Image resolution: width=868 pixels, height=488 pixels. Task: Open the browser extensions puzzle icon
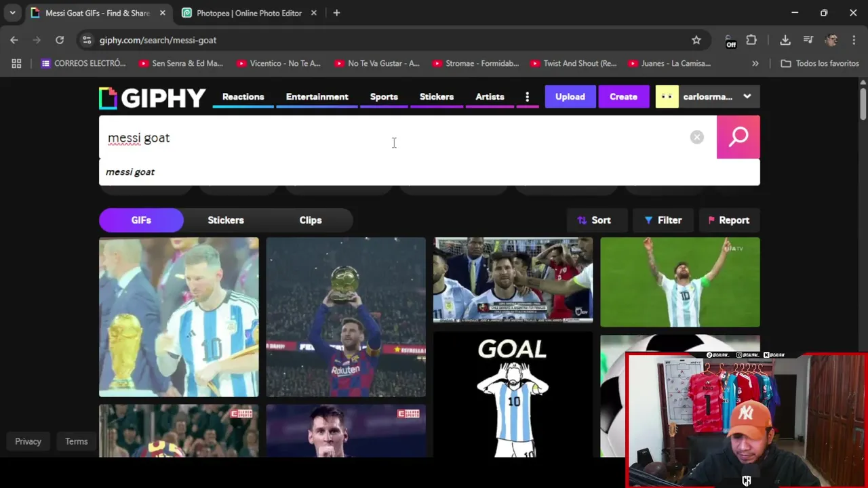(751, 40)
